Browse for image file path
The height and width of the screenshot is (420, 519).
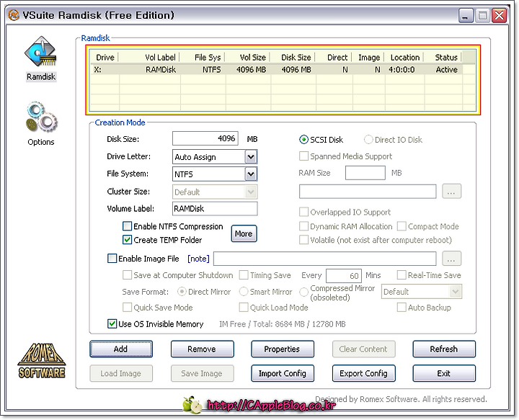(x=451, y=259)
